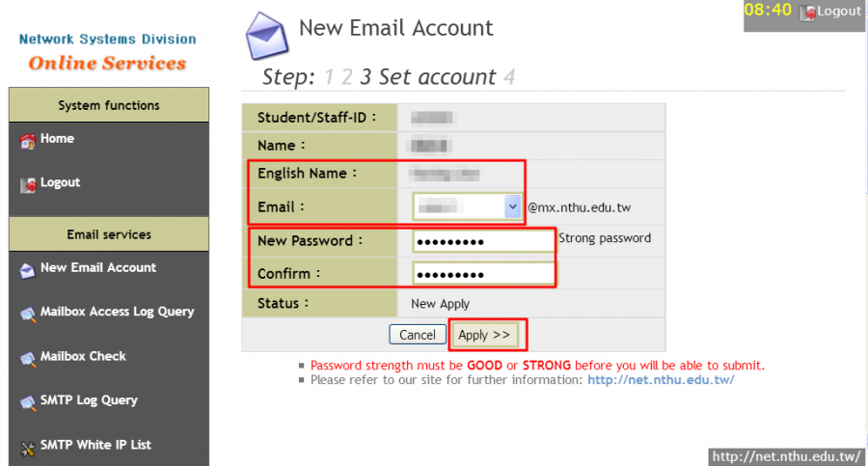Select Mailbox Access Log Query menu item
The image size is (868, 466).
coord(117,312)
